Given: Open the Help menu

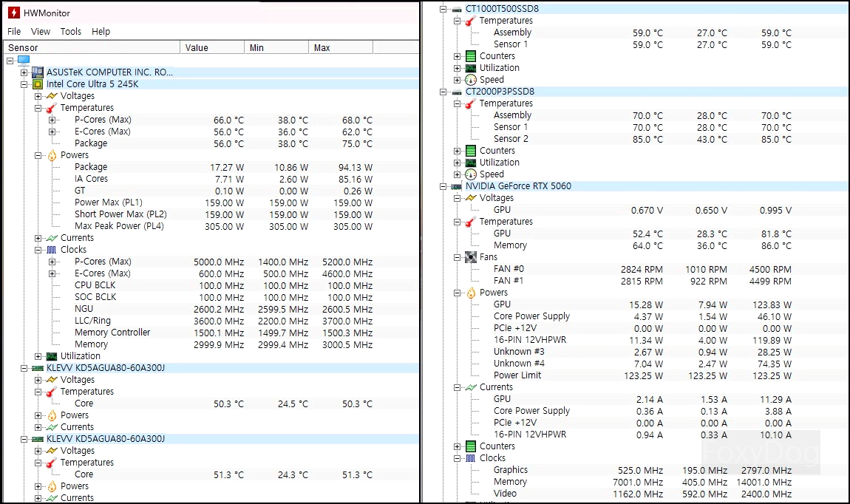Looking at the screenshot, I should (101, 32).
